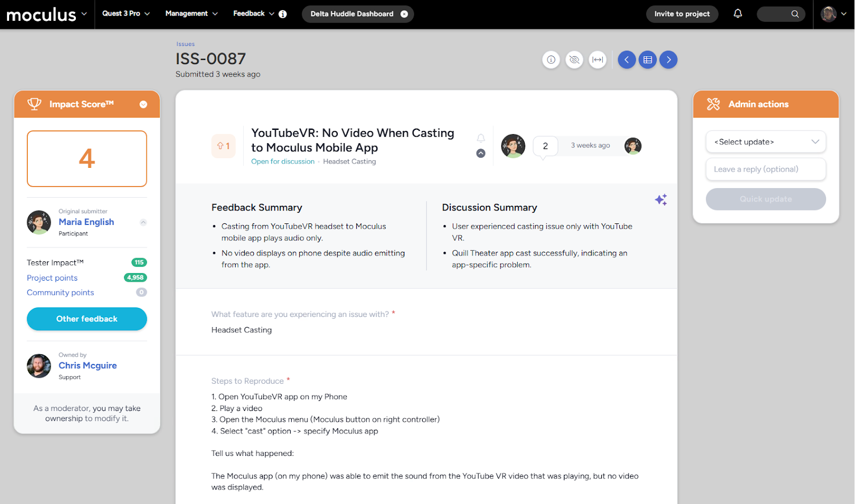Collapse the Impact Score panel
Viewport: 855px width, 504px height.
[143, 105]
